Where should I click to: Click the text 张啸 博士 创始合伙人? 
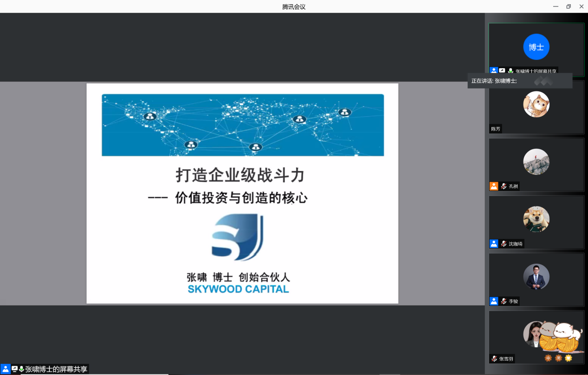[x=238, y=277]
